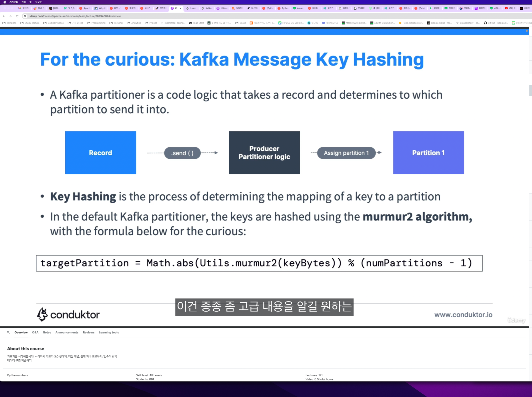The width and height of the screenshot is (532, 397).
Task: Click the Learning tools link
Action: point(109,332)
